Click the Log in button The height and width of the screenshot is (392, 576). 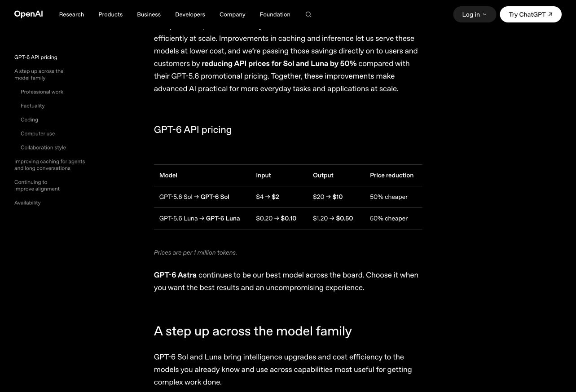475,14
